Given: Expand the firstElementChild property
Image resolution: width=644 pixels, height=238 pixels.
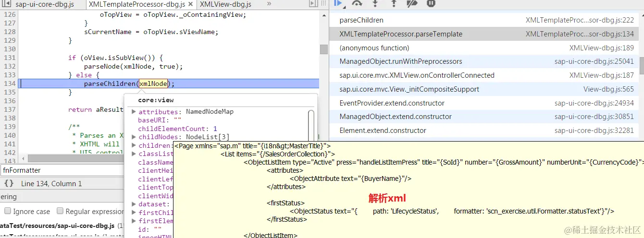Looking at the screenshot, I should tap(134, 221).
